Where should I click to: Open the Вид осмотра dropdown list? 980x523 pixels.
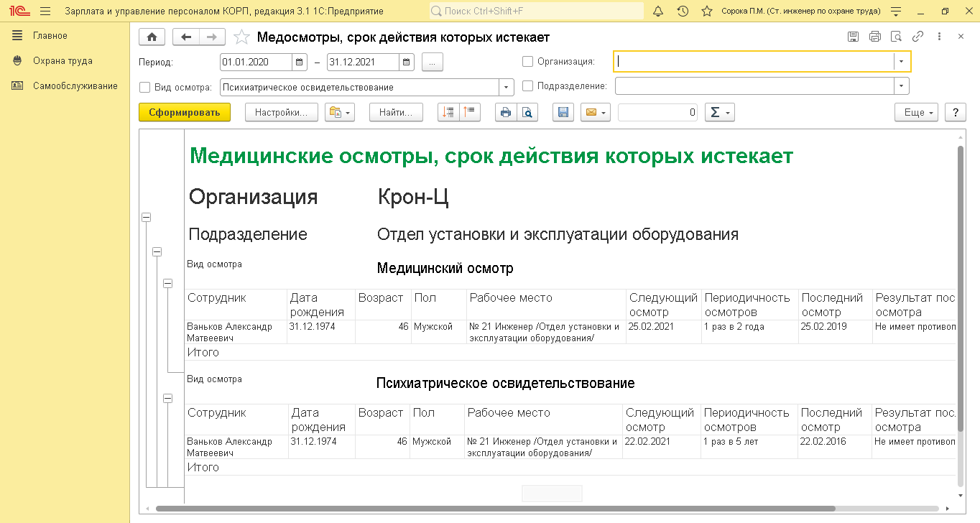coord(507,87)
